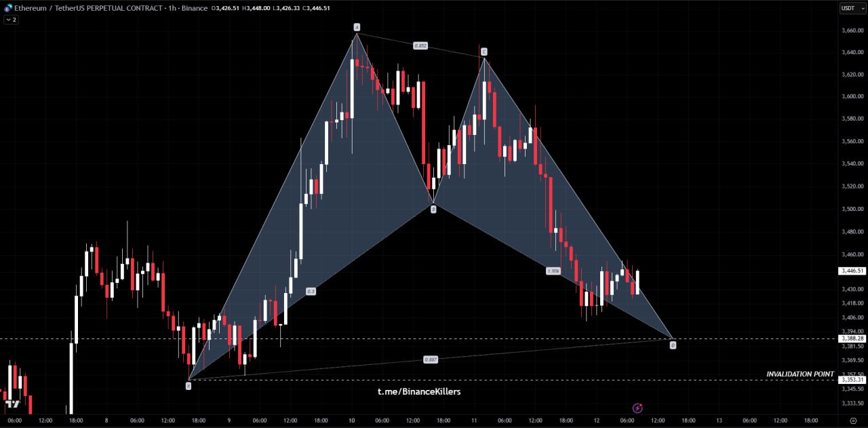
Task: Select the pattern point C label
Action: click(x=484, y=52)
